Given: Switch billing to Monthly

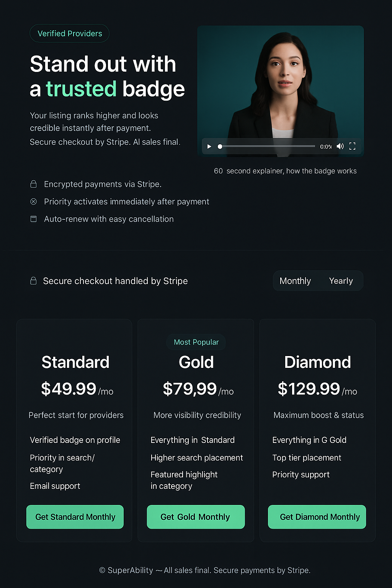Looking at the screenshot, I should tap(295, 281).
